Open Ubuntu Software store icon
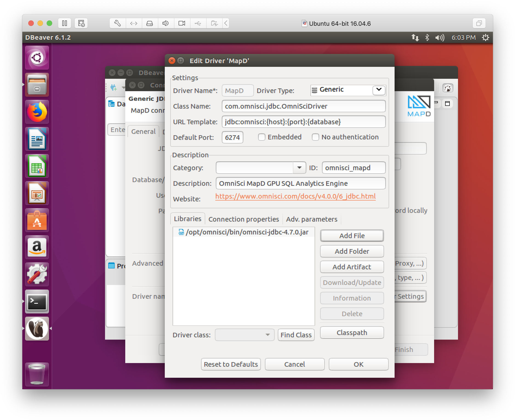The height and width of the screenshot is (420, 515). click(37, 220)
